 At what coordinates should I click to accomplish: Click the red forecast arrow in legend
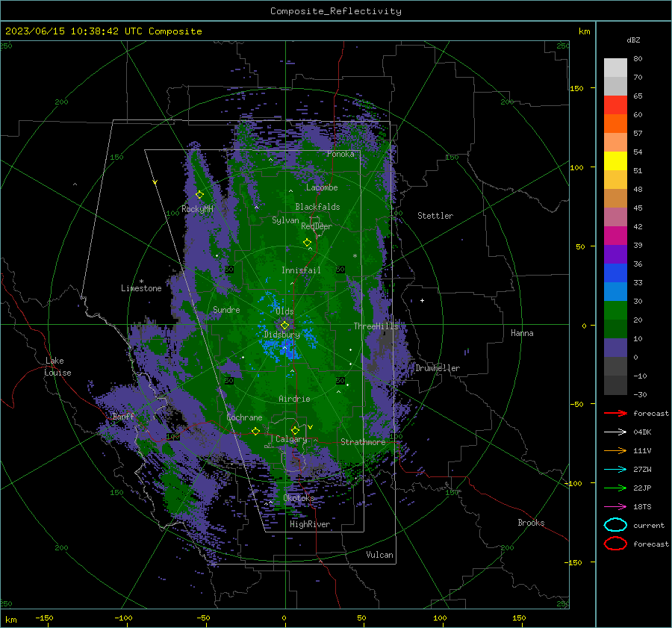615,413
